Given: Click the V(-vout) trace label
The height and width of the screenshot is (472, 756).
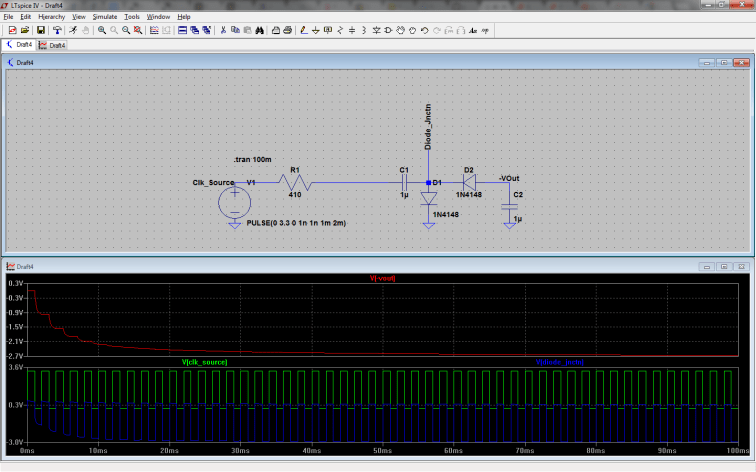Looking at the screenshot, I should (383, 279).
